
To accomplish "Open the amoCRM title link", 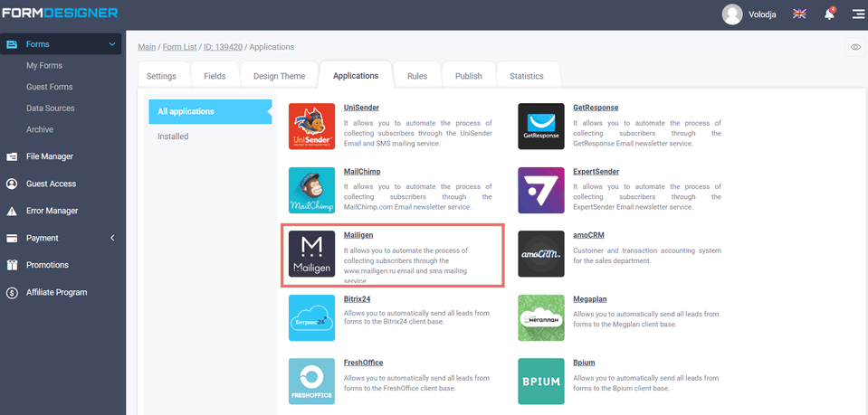I will 588,235.
